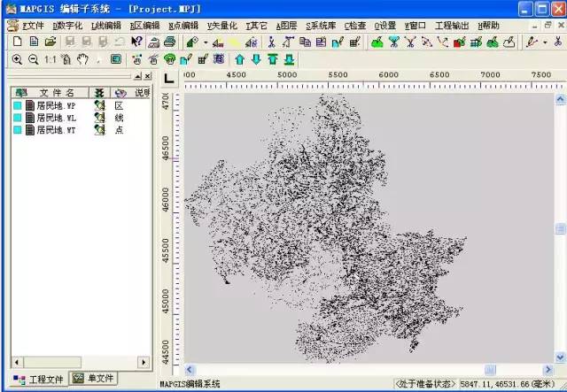The width and height of the screenshot is (567, 392).
Task: Click the 1:1 actual size icon
Action: click(x=50, y=59)
